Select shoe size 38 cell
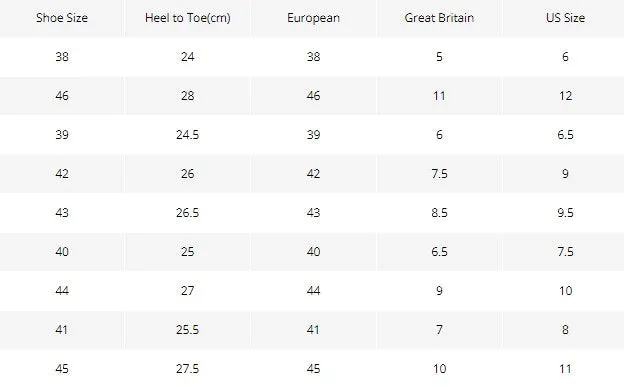624x387 pixels. pyautogui.click(x=62, y=57)
